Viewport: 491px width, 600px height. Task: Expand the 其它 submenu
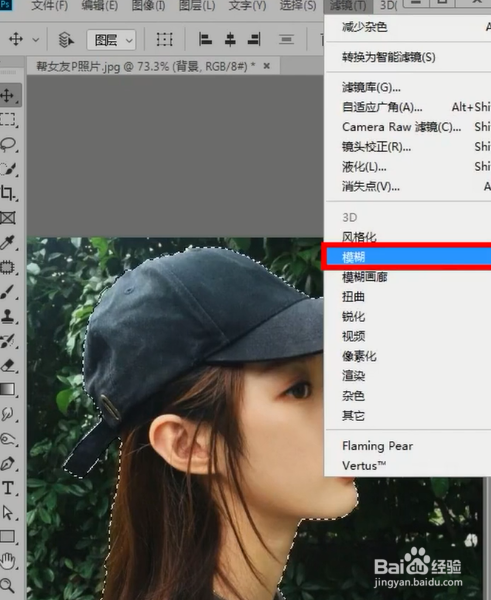(x=408, y=416)
